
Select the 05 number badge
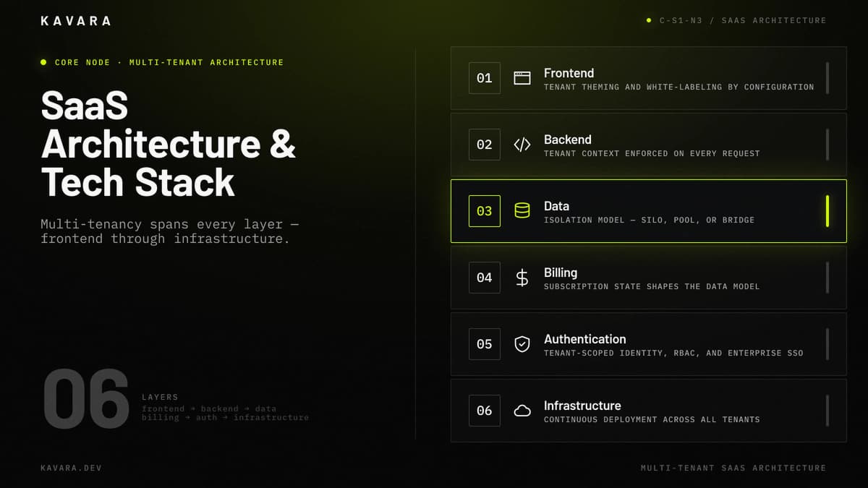tap(485, 344)
